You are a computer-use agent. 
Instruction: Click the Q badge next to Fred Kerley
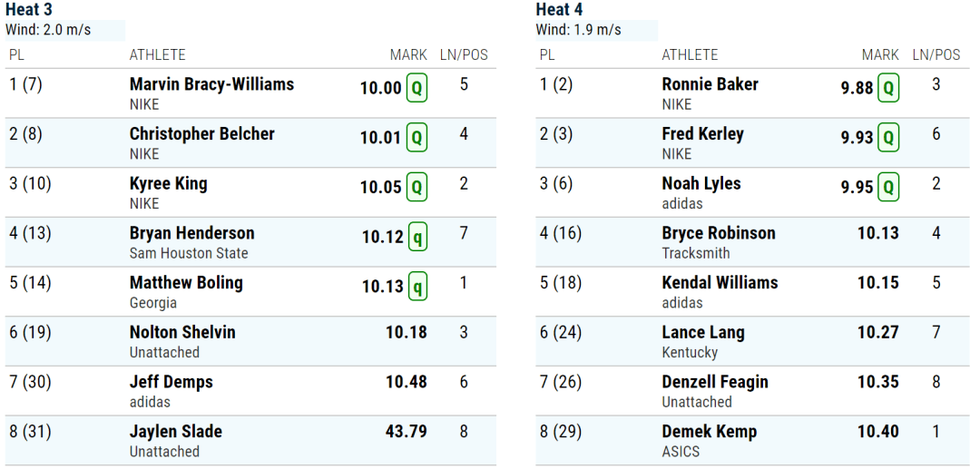point(888,137)
